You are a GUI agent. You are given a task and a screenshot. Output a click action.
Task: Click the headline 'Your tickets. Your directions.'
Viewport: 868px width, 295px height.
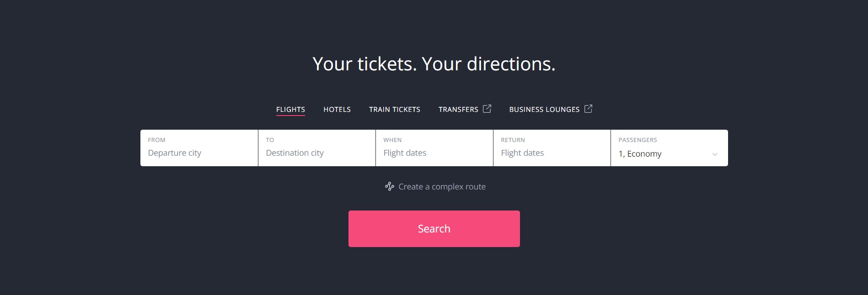(434, 64)
